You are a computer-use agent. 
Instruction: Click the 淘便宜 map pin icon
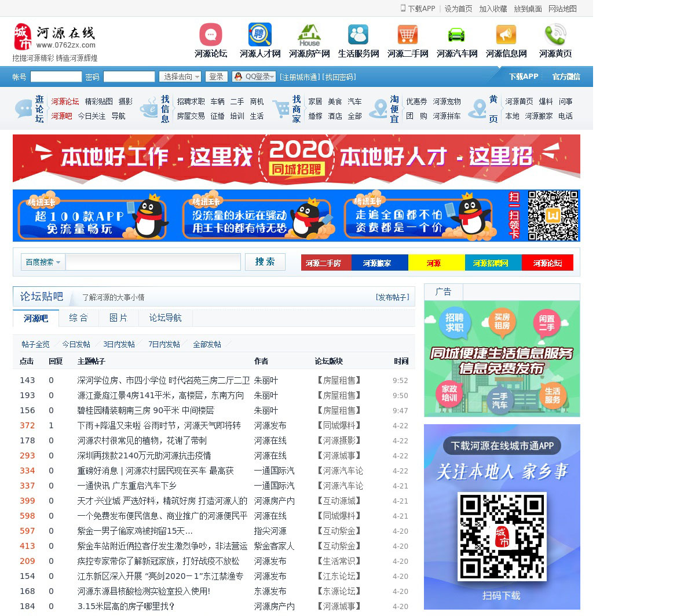coord(379,108)
